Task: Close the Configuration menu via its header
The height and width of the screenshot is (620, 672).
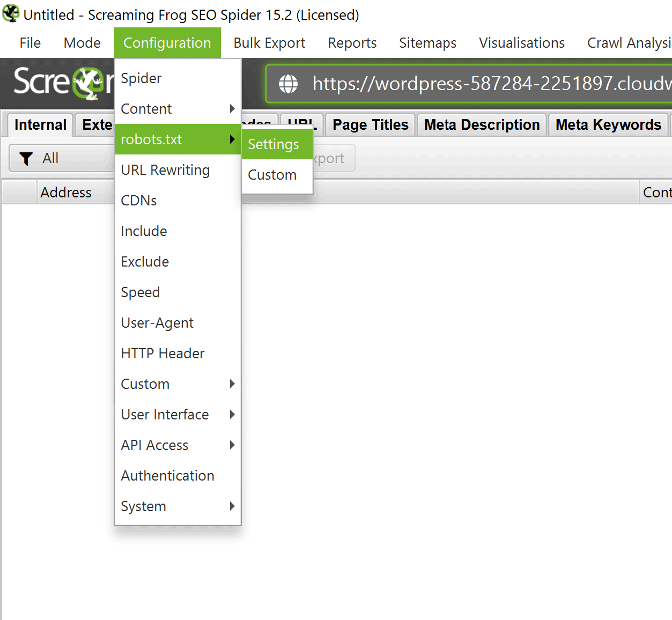Action: pos(167,43)
